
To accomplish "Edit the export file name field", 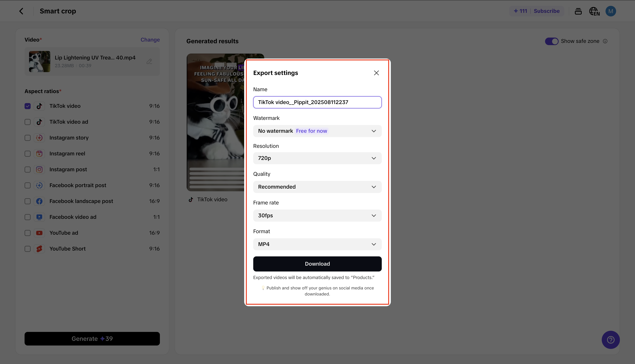I will [317, 102].
